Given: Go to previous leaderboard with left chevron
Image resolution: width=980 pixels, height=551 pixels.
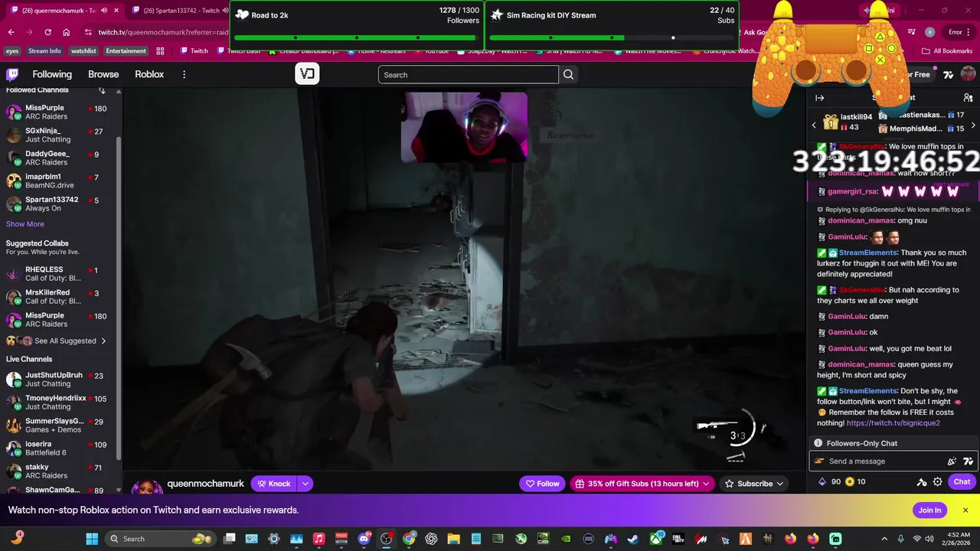Looking at the screenshot, I should (814, 125).
